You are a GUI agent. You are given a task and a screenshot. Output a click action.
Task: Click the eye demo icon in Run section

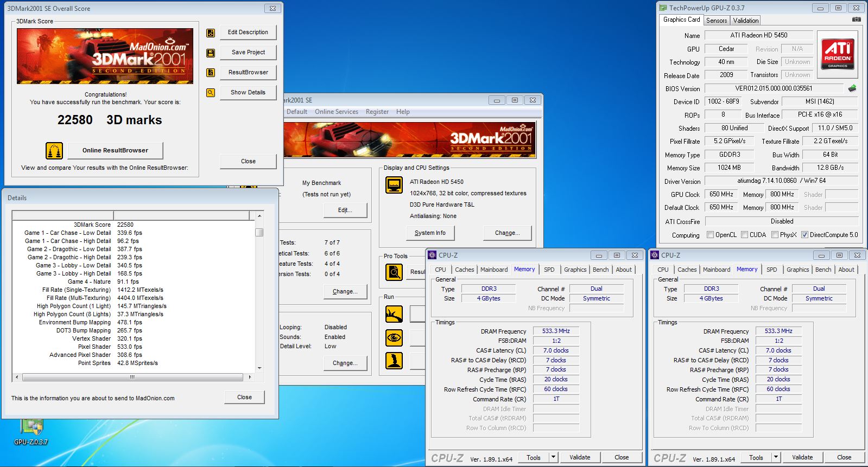pos(394,337)
